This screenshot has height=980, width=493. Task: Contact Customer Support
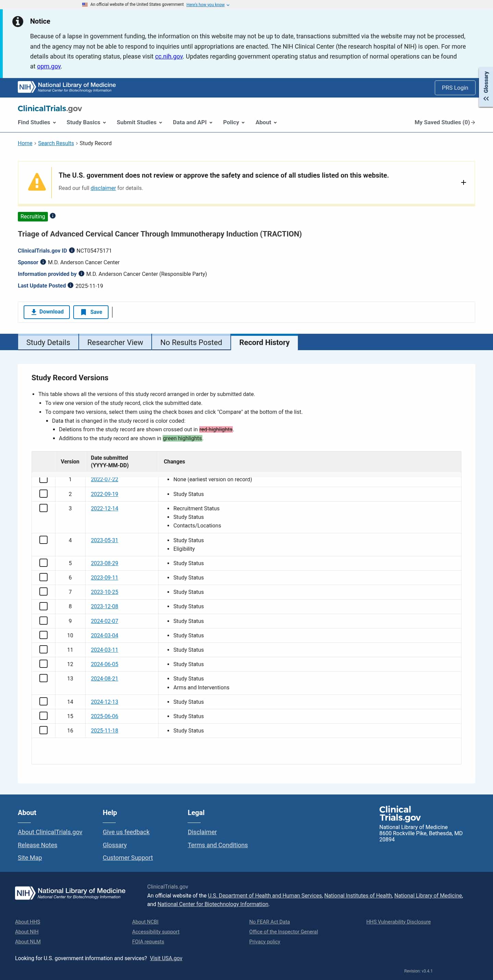128,857
